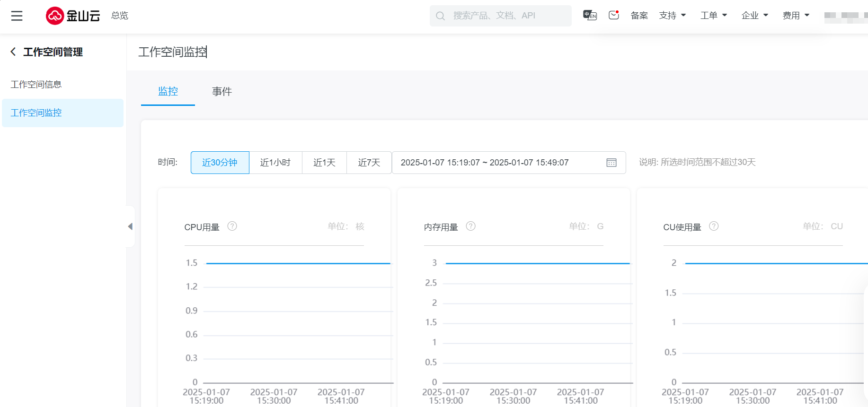Click help icon next to 内存用量
The image size is (868, 407).
(470, 226)
